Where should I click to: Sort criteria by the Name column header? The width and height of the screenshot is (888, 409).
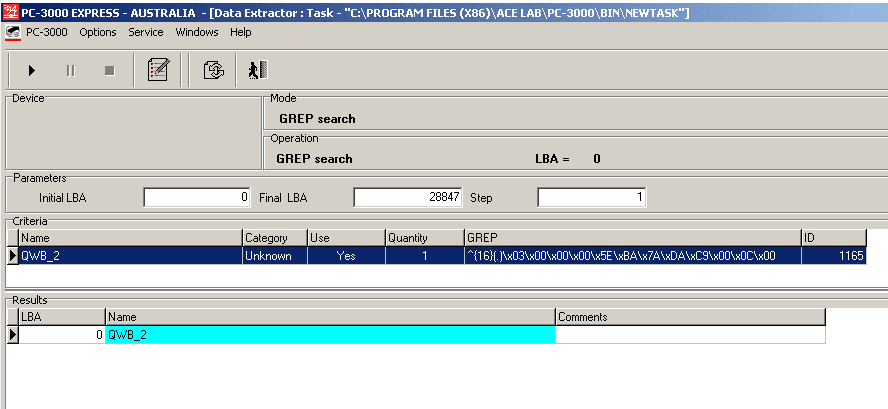tap(131, 238)
